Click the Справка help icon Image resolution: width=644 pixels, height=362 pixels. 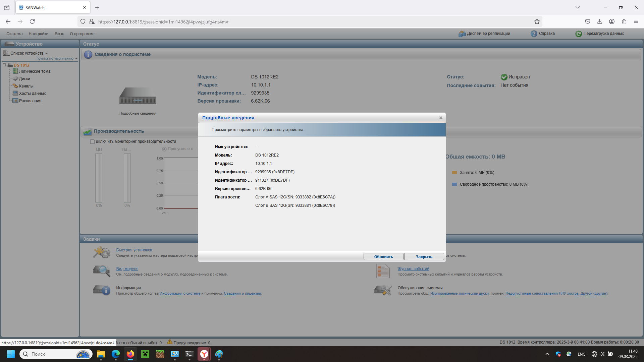pyautogui.click(x=534, y=34)
